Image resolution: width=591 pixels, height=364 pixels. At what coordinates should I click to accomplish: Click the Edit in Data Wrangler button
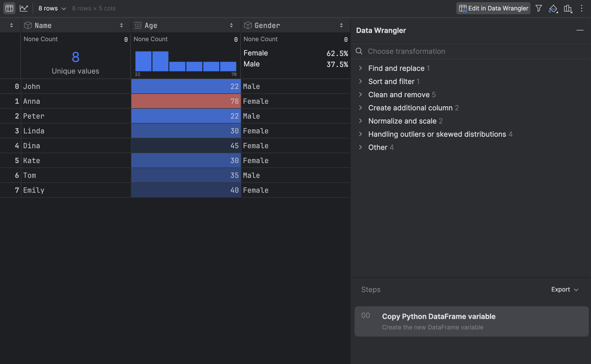pyautogui.click(x=493, y=8)
